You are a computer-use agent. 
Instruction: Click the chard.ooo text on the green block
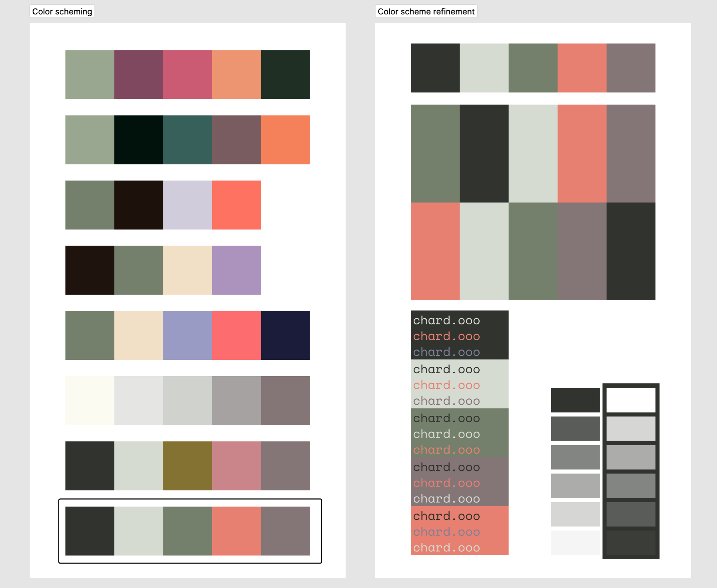pyautogui.click(x=446, y=418)
